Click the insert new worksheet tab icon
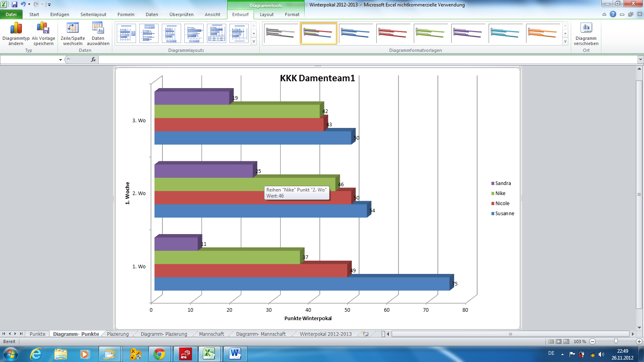 tap(365, 334)
